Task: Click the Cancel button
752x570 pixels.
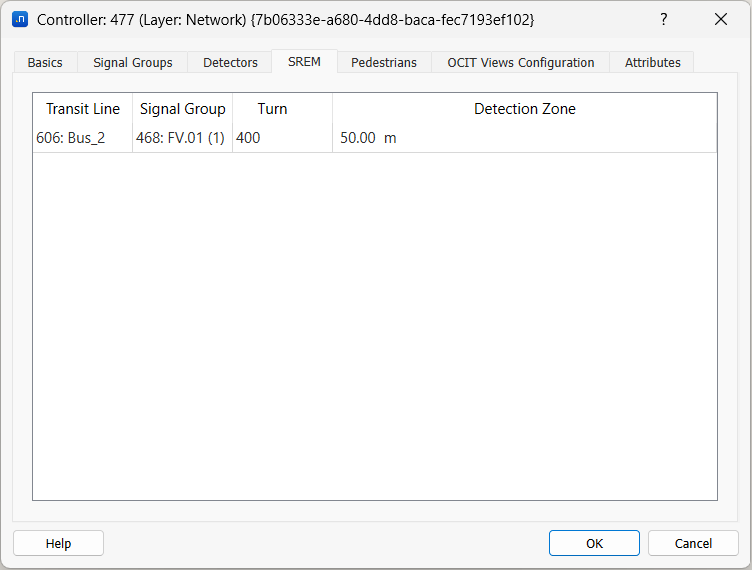Action: [x=693, y=543]
